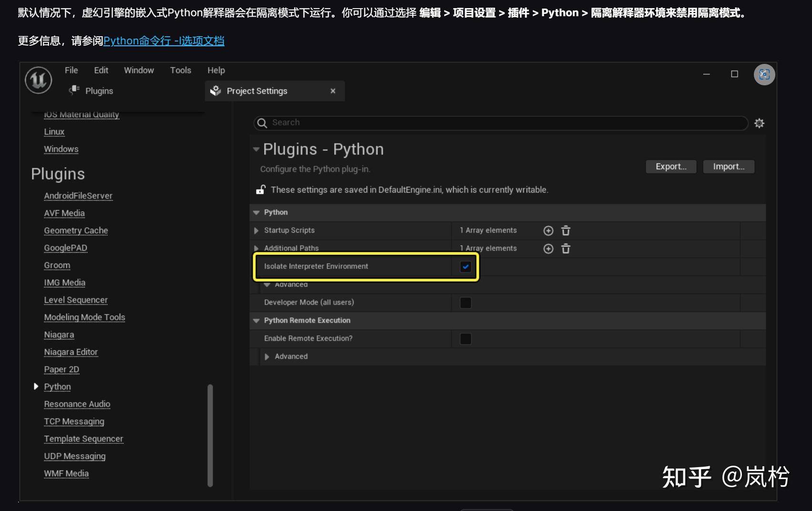
Task: Click the Unreal Engine logo icon
Action: 38,80
